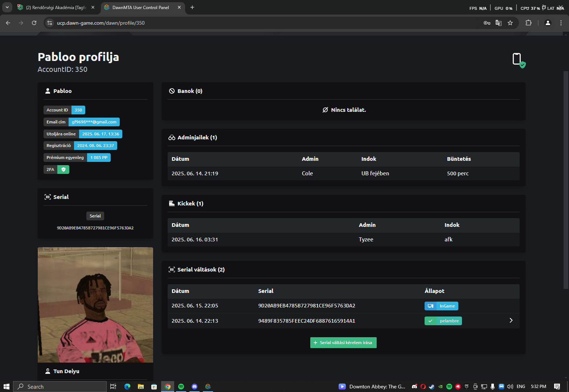The width and height of the screenshot is (569, 392).
Task: Select the DawnMTA User Control Panel tab
Action: click(140, 8)
